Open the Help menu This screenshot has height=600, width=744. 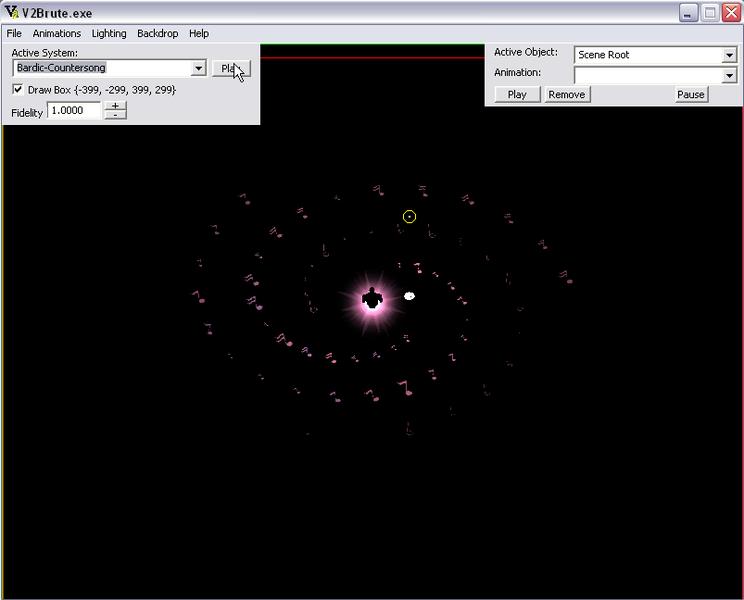(199, 33)
